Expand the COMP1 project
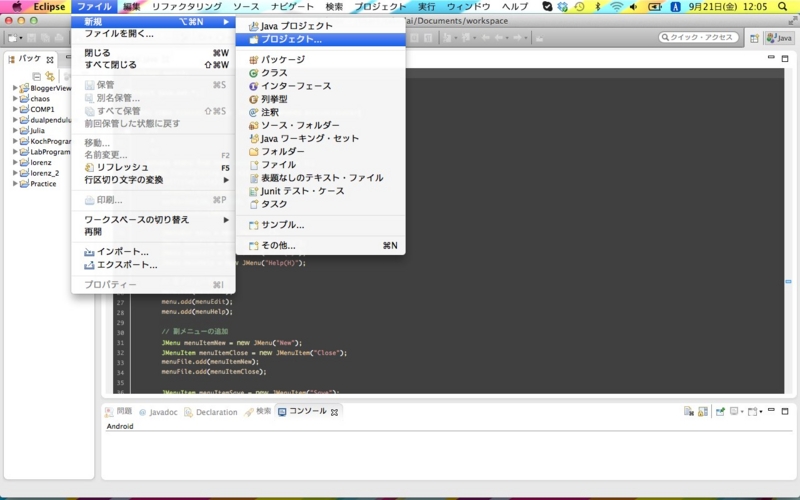The width and height of the screenshot is (800, 500). [x=15, y=109]
